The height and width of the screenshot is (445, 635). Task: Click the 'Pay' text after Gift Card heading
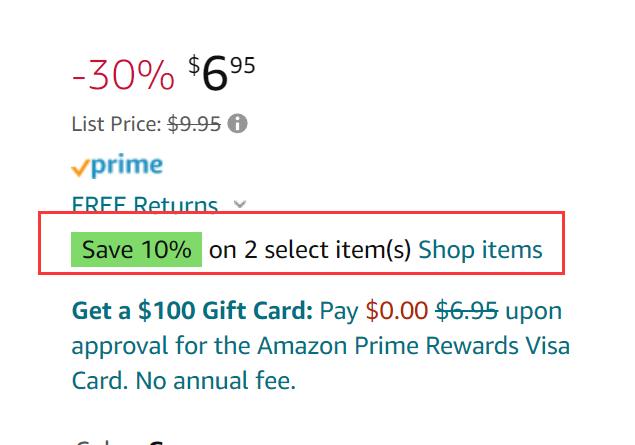click(339, 312)
